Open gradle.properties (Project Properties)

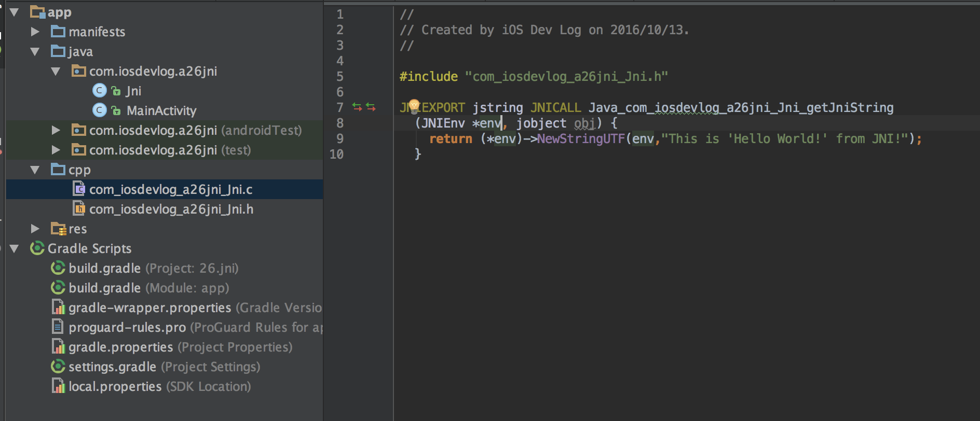pyautogui.click(x=181, y=347)
